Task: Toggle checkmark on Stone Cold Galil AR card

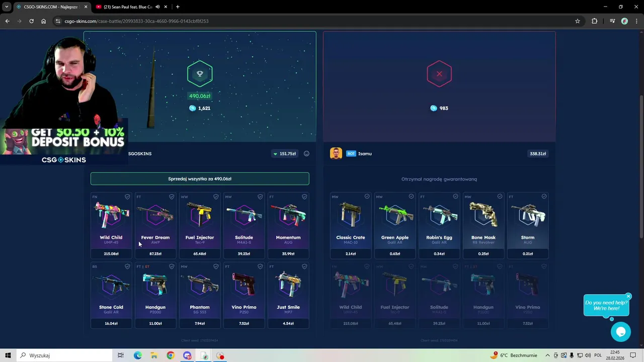Action: [127, 266]
